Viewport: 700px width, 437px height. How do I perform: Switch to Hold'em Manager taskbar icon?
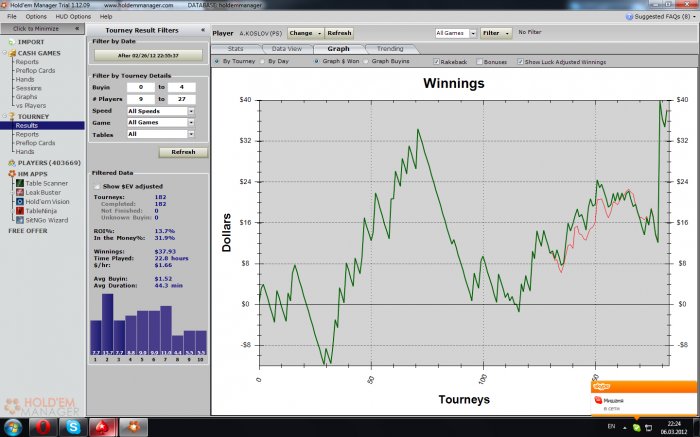click(133, 427)
